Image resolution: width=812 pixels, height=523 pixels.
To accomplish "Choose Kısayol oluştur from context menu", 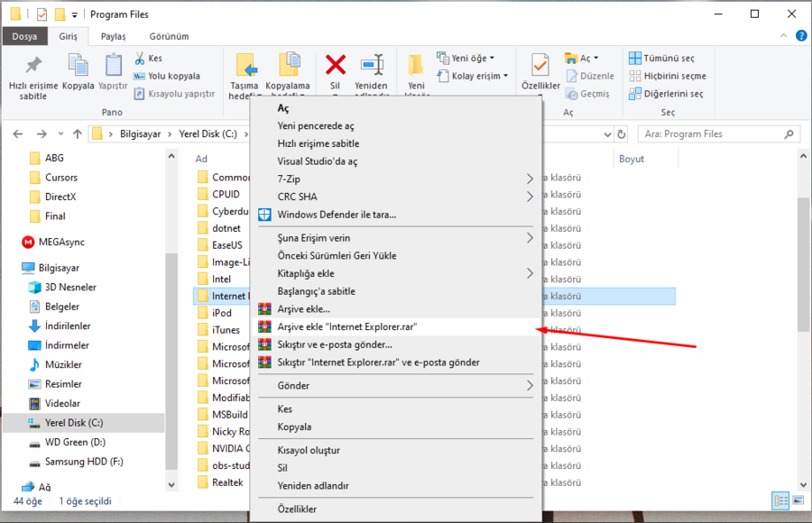I will 396,450.
